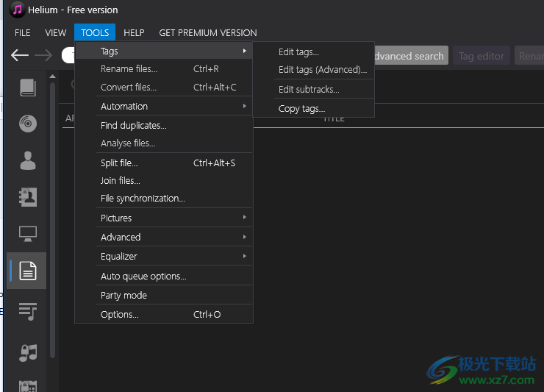Click the Helium music note app logo

(x=17, y=10)
